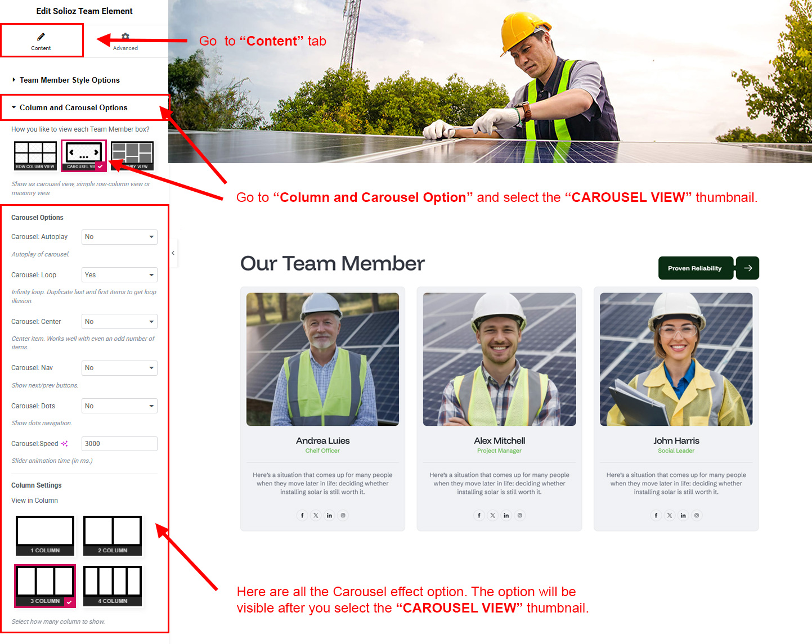The image size is (812, 644).
Task: Open the Carousel: Dots dropdown
Action: [x=119, y=406]
